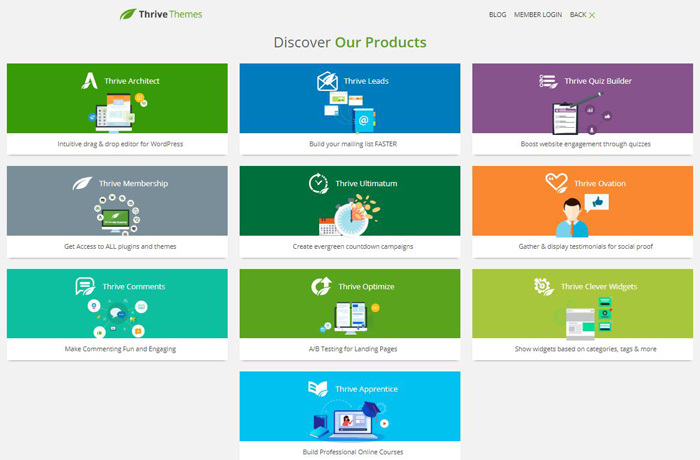Screen dimensions: 700x460
Task: Click the Thrive Membership leaf icon
Action: tap(82, 183)
